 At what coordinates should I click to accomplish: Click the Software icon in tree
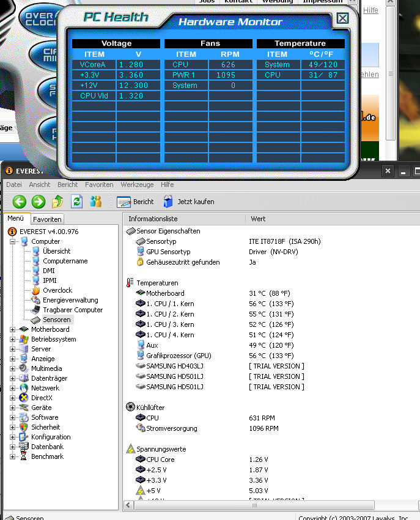(x=24, y=417)
